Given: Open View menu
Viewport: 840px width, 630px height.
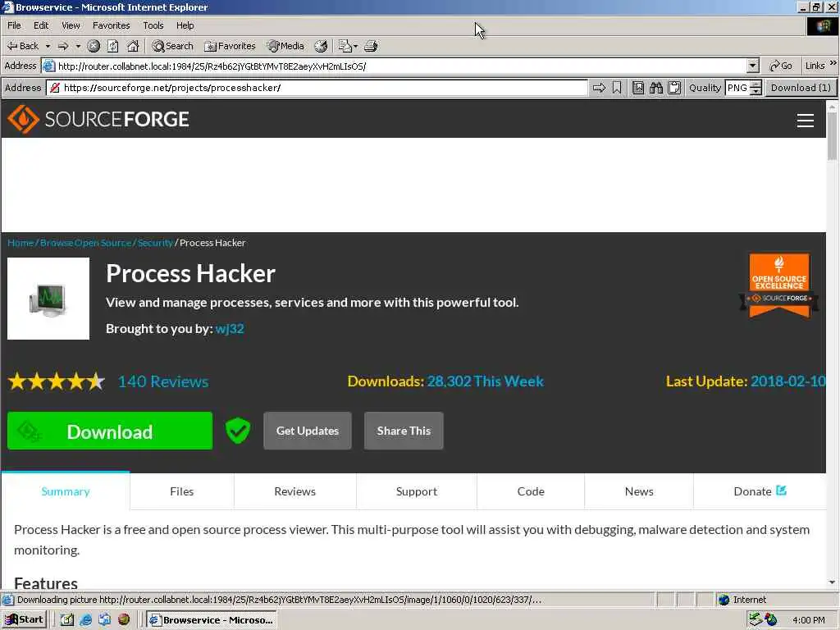Looking at the screenshot, I should tap(71, 25).
